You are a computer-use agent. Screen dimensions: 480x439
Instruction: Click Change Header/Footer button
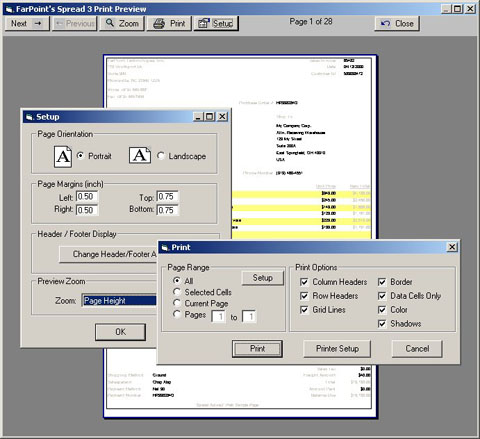[108, 254]
